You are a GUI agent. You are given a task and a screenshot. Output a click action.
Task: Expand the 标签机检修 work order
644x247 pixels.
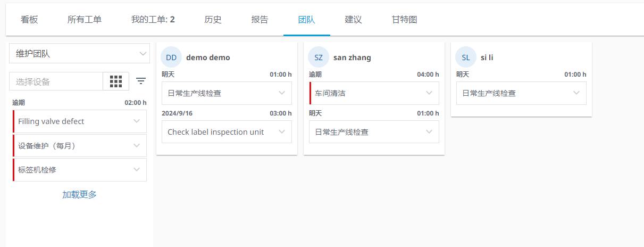(137, 169)
